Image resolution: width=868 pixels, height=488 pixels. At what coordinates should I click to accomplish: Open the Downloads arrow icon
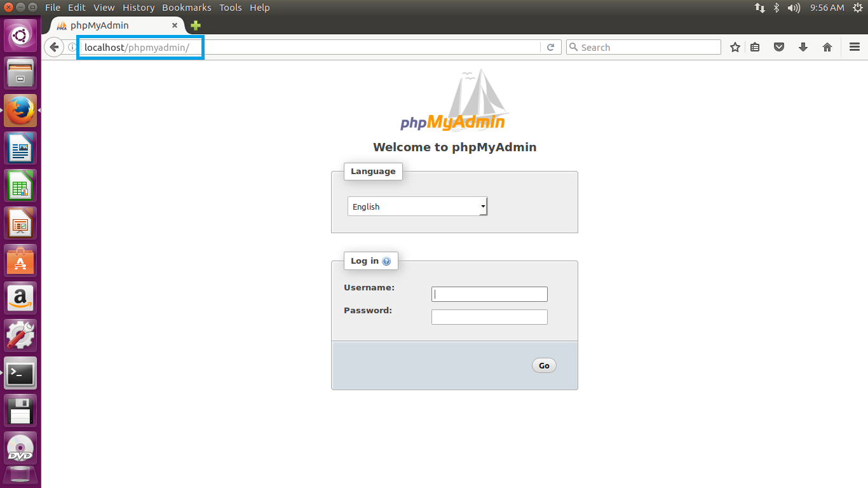point(803,47)
